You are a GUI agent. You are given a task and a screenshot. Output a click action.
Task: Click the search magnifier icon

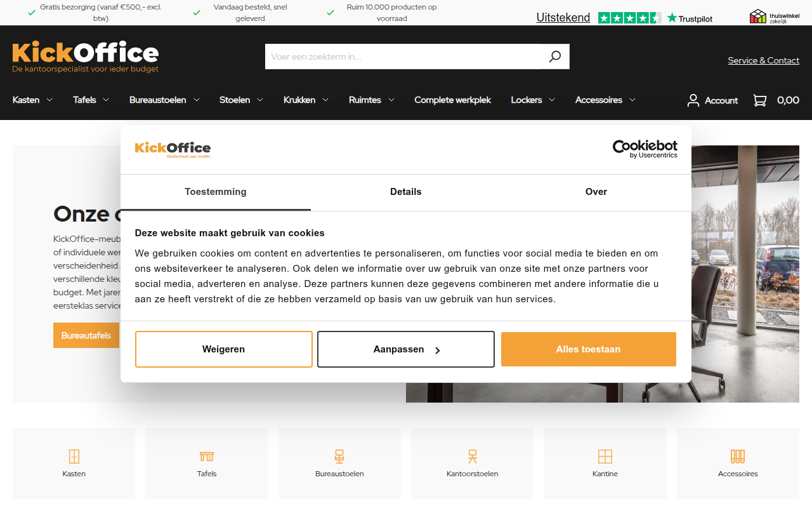(555, 57)
